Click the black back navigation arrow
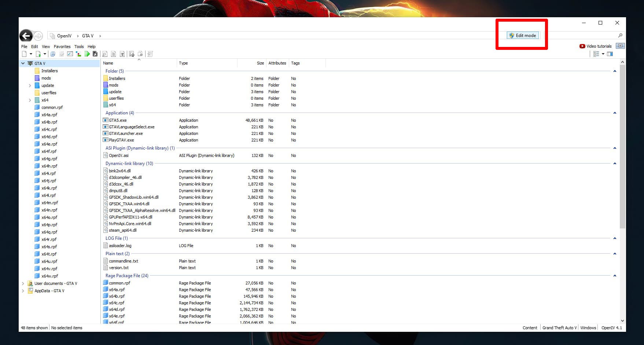The image size is (644, 345). (26, 36)
